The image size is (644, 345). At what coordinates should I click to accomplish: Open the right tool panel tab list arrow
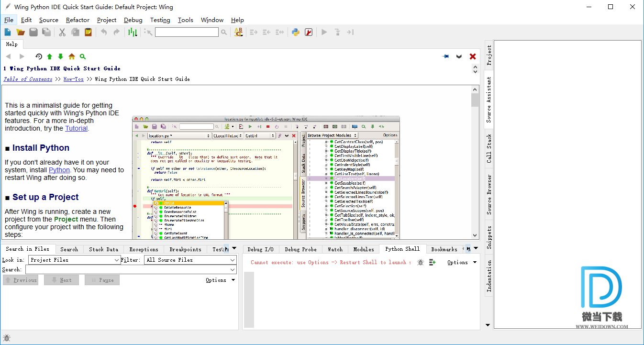point(475,248)
